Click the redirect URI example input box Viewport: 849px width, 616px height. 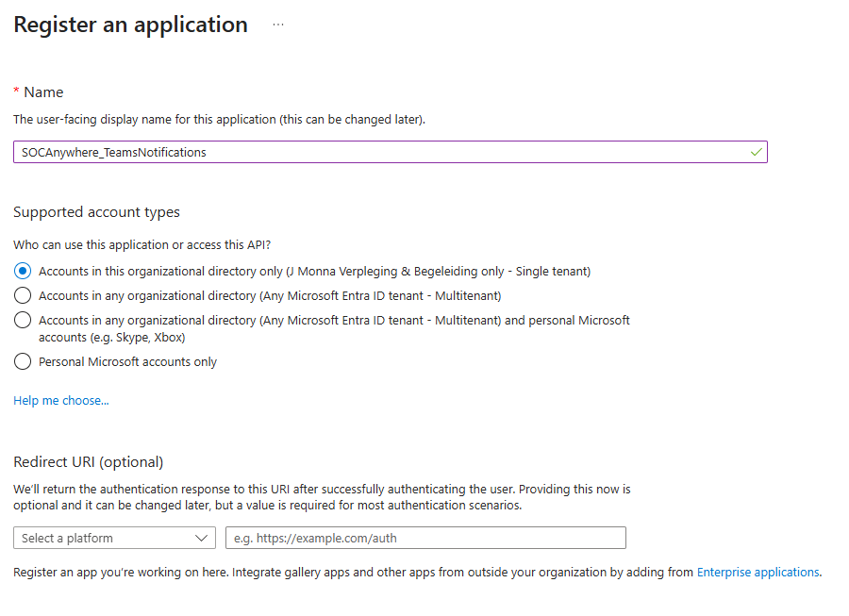pyautogui.click(x=424, y=538)
